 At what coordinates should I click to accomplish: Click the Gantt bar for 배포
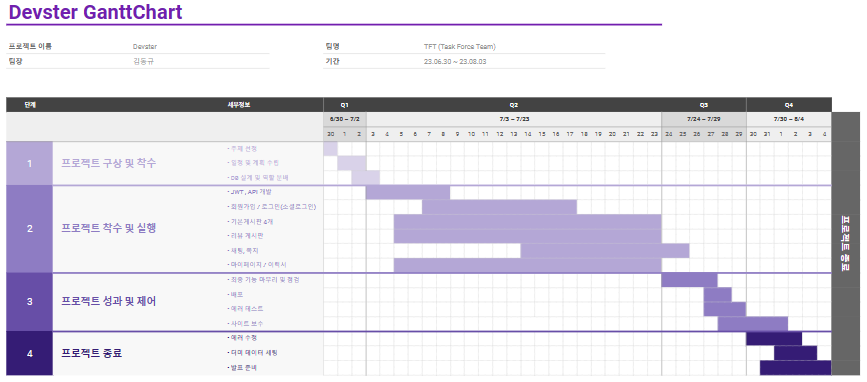(718, 295)
